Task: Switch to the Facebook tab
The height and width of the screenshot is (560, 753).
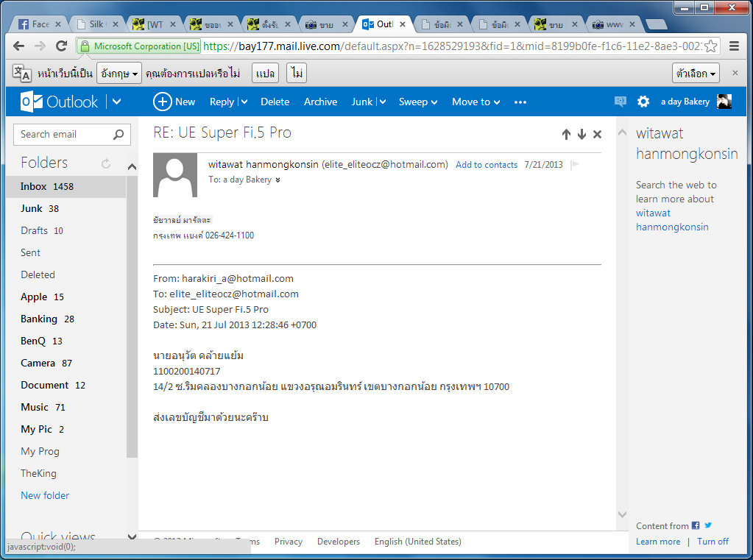Action: (40, 24)
